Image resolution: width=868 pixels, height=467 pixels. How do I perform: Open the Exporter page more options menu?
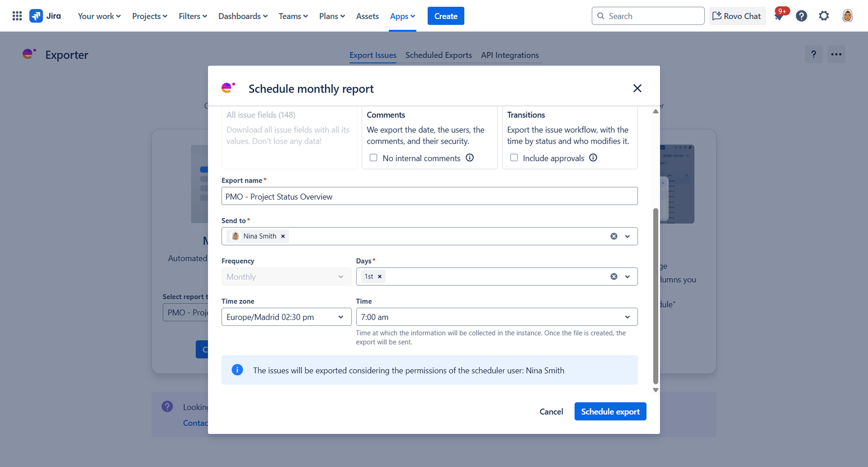click(x=836, y=54)
